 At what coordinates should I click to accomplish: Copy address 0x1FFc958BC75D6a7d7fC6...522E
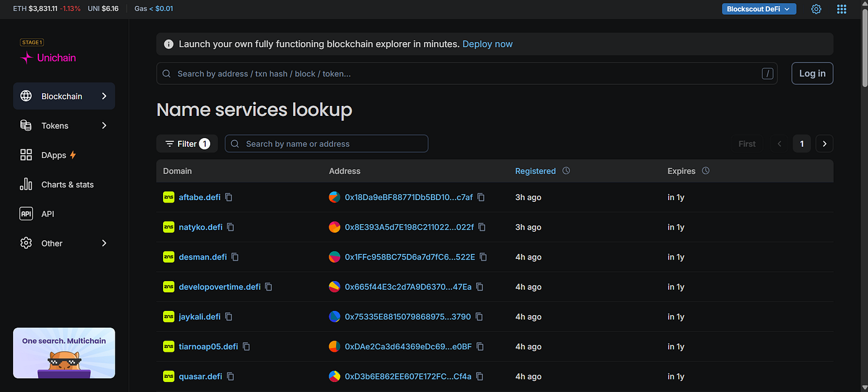tap(484, 257)
